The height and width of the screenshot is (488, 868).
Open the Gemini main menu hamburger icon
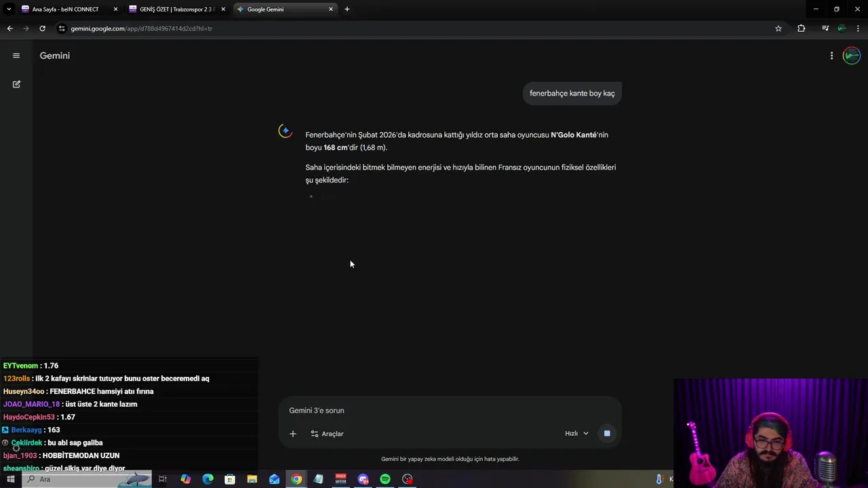pos(16,56)
